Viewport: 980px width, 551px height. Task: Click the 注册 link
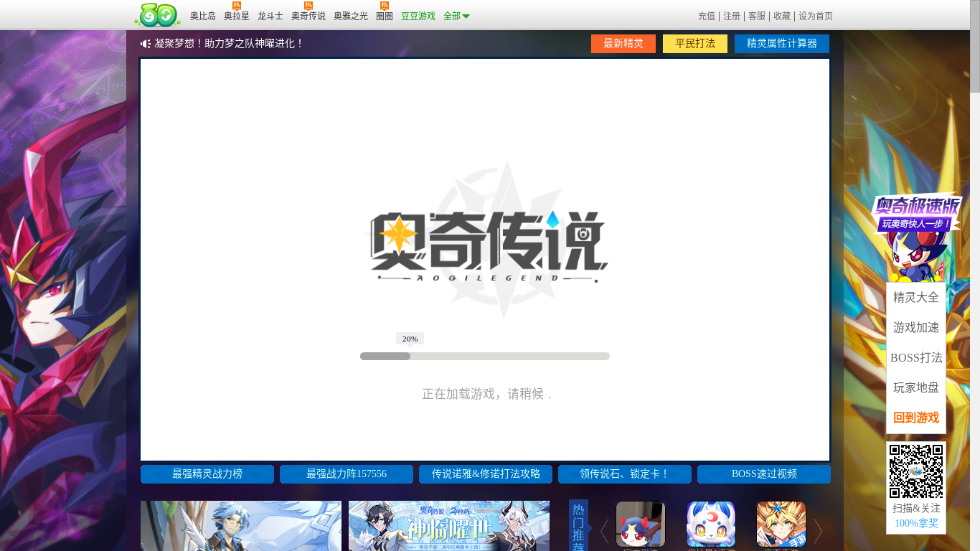732,16
